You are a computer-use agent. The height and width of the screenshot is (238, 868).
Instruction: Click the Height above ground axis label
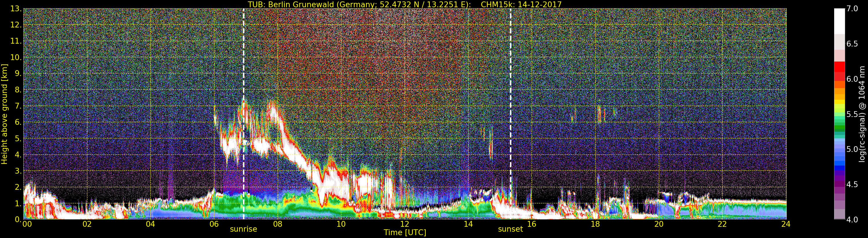coord(4,114)
